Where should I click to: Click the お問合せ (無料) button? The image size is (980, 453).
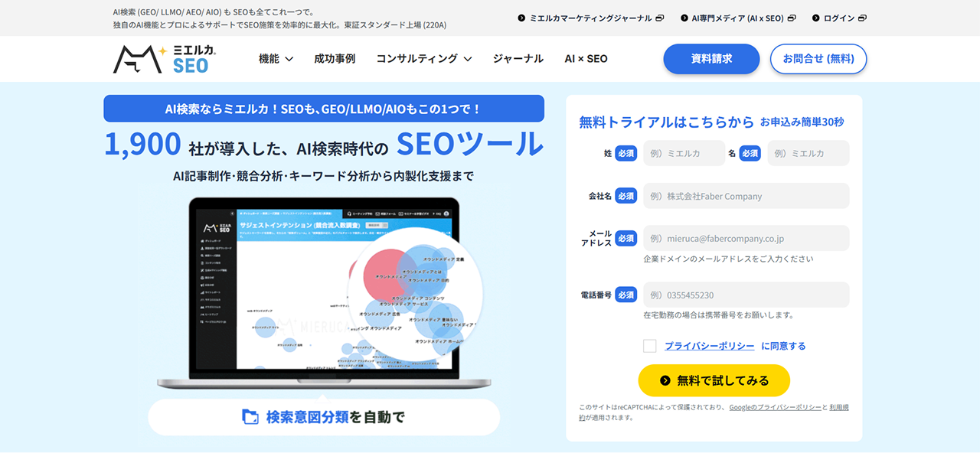(818, 59)
